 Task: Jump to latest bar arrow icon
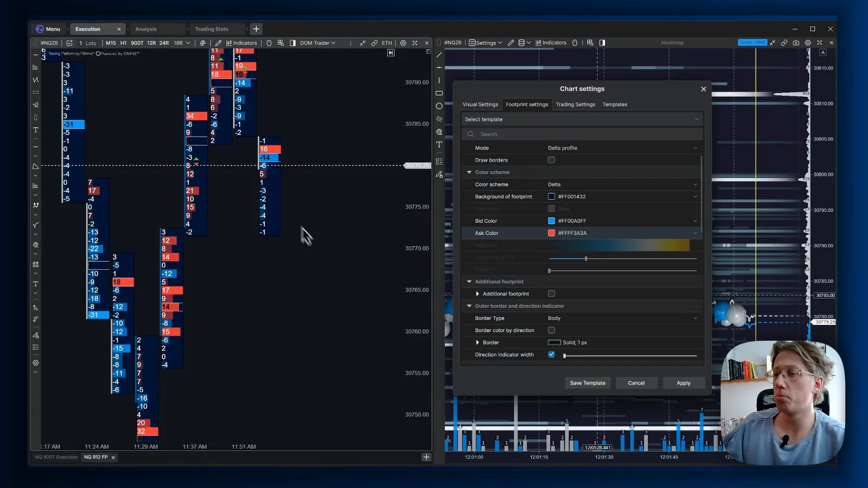391,53
